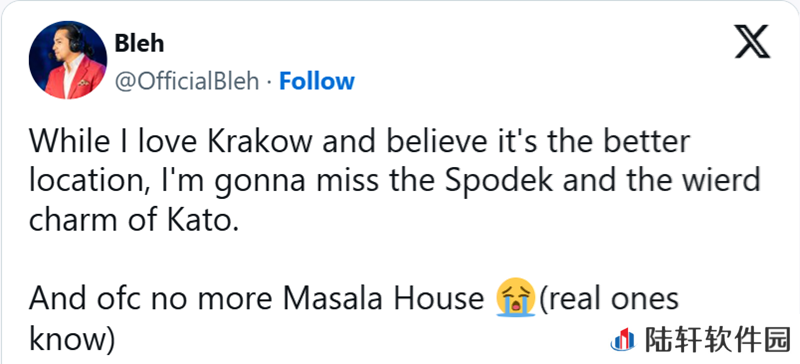The width and height of the screenshot is (800, 364).
Task: Click the red-blue building watermark logo
Action: (622, 339)
